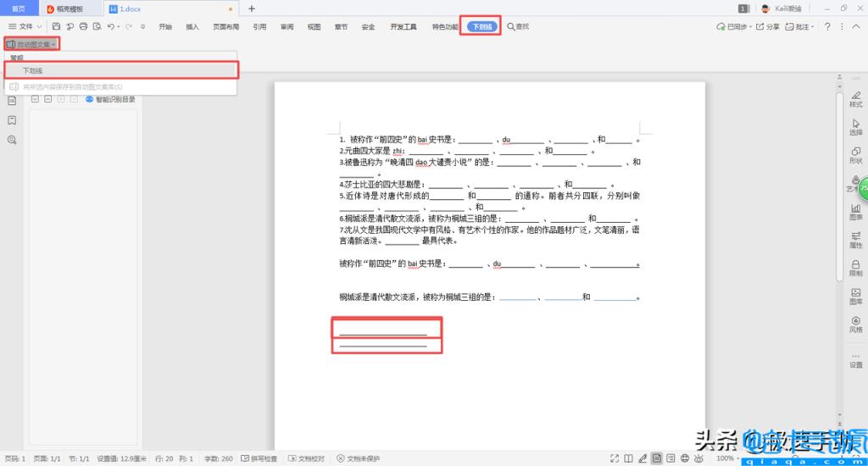This screenshot has height=466, width=868.
Task: Open the 特色功能 ribbon tab
Action: point(445,26)
